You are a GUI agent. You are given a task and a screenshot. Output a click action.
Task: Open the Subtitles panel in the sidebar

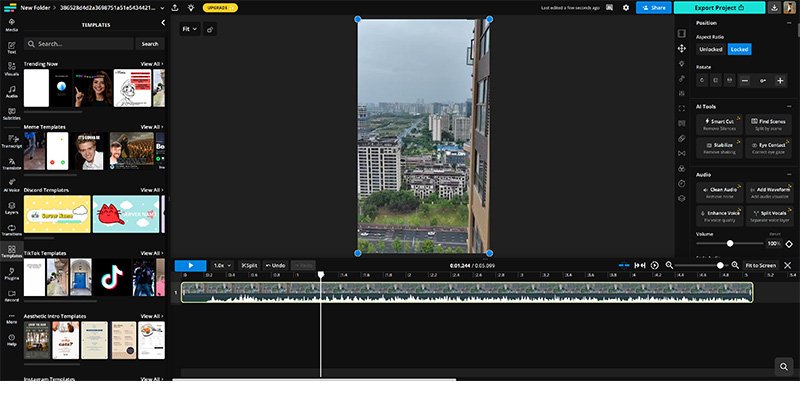(x=11, y=114)
